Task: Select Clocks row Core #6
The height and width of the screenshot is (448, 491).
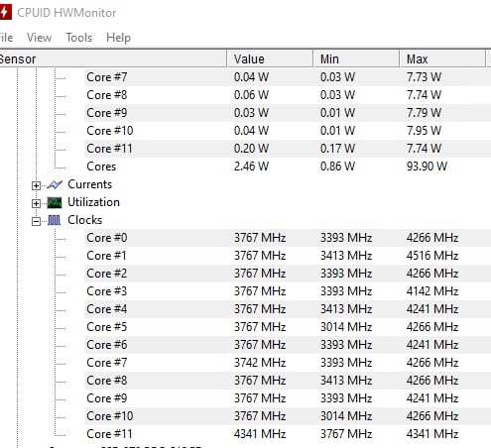Action: coord(288,345)
